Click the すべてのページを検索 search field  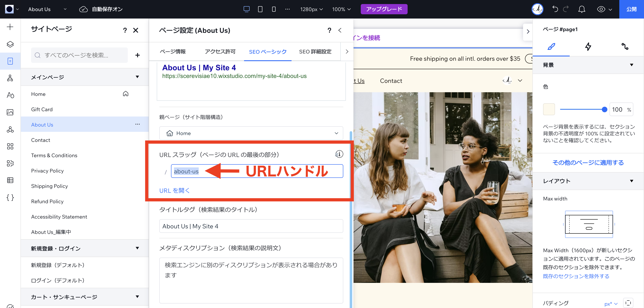pos(79,55)
